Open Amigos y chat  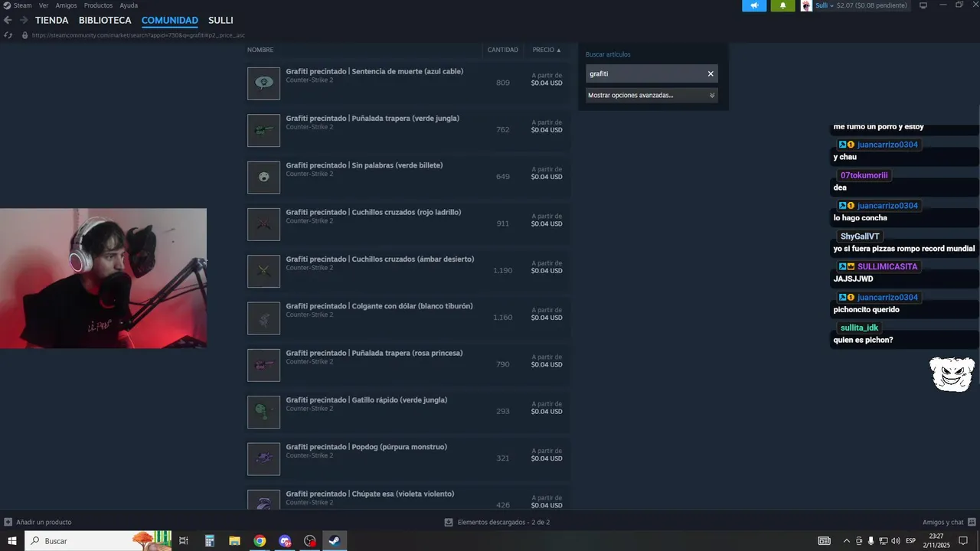[948, 522]
